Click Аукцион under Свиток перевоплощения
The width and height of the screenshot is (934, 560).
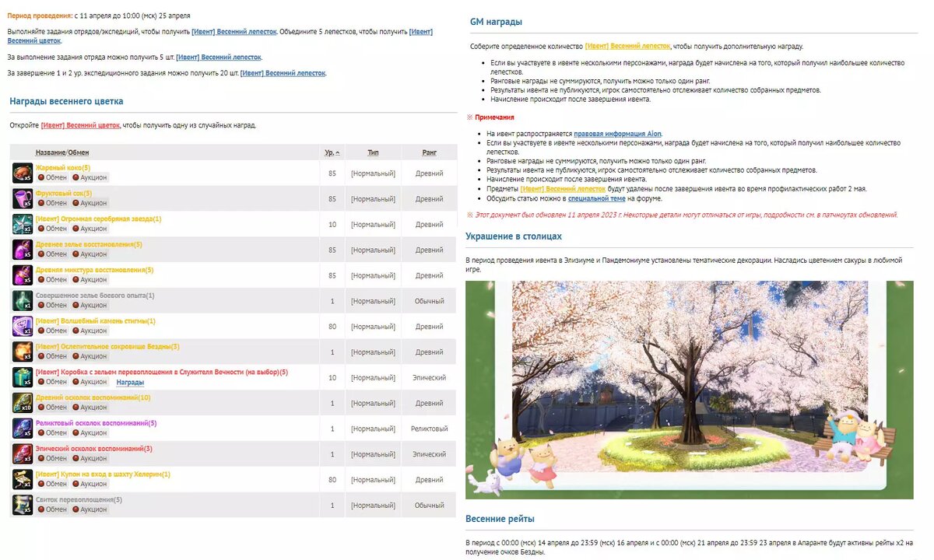click(x=90, y=509)
